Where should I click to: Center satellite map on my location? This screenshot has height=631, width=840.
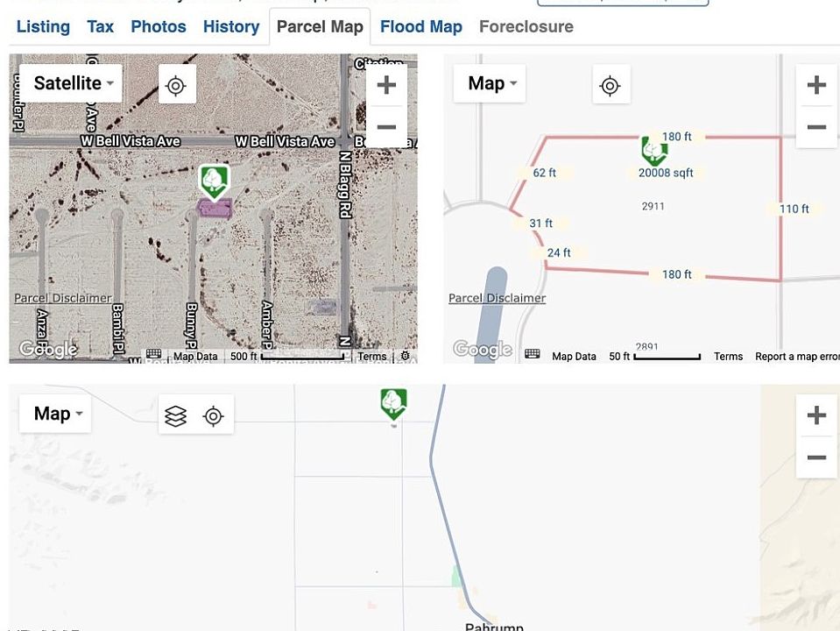pyautogui.click(x=177, y=85)
